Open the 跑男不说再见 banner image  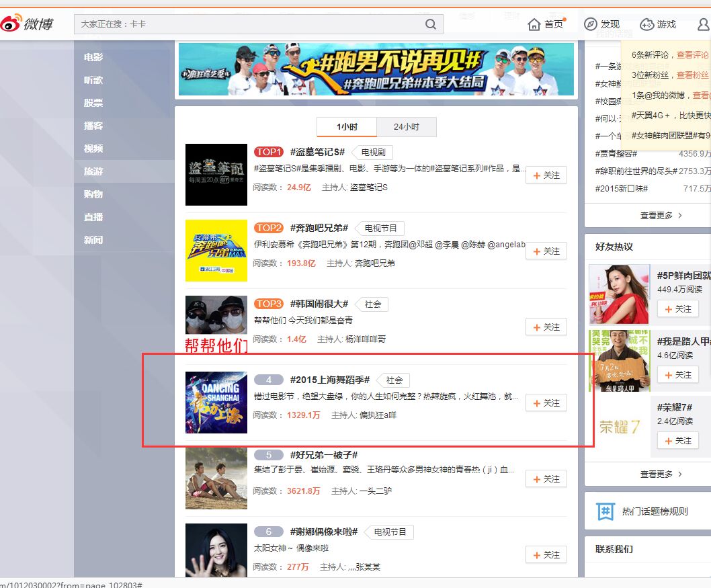[x=376, y=69]
